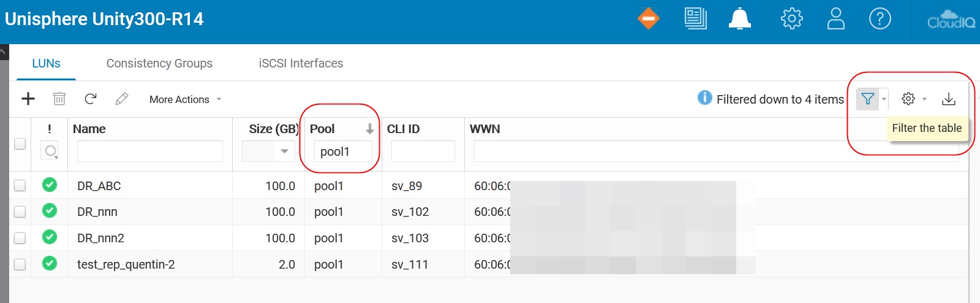Toggle sort arrow on Pool column
Image resolution: width=980 pixels, height=303 pixels.
click(x=370, y=129)
